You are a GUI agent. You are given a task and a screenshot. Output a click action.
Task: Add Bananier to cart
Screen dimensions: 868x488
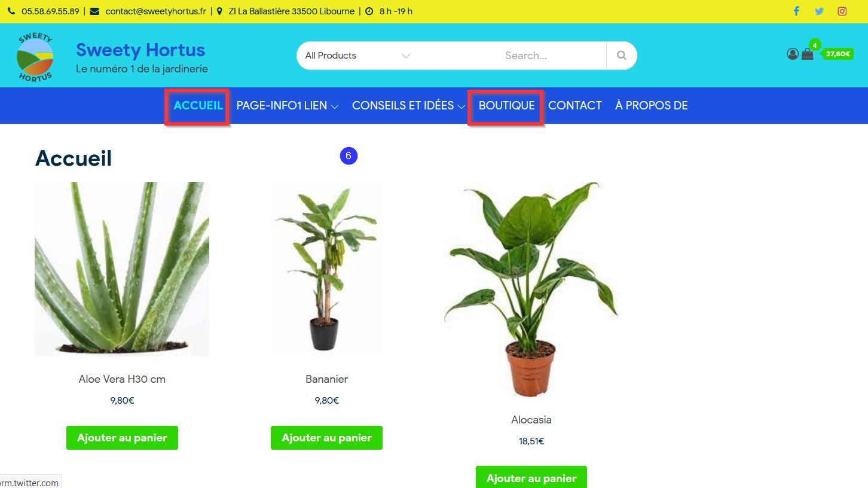(x=326, y=438)
